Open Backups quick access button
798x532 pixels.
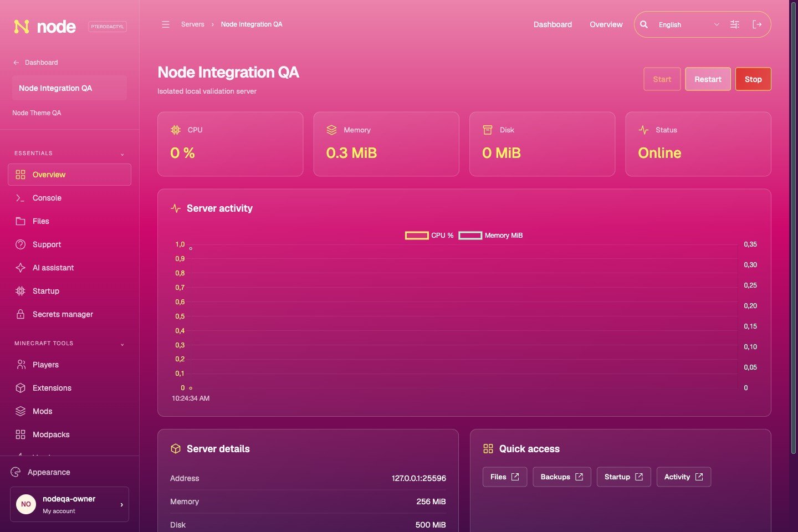pos(562,477)
